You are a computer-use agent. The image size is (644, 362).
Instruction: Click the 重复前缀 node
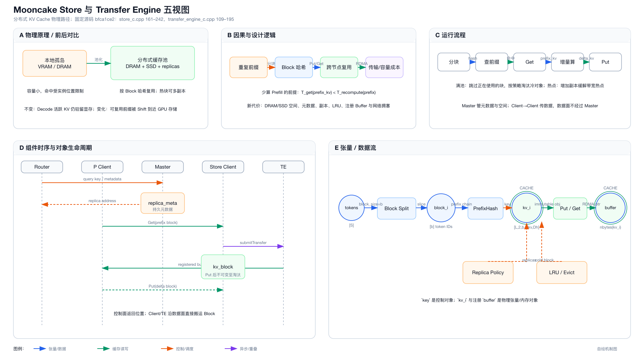(249, 67)
